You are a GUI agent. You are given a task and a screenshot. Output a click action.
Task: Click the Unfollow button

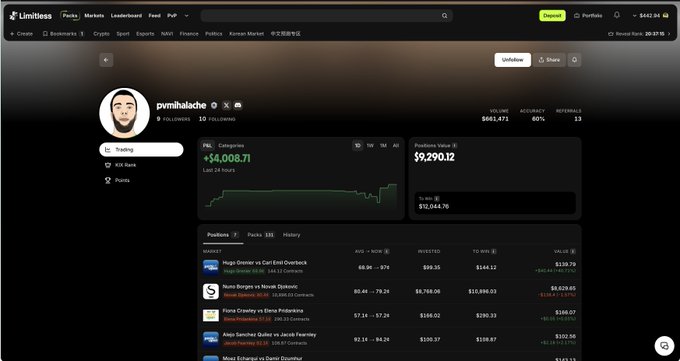pyautogui.click(x=513, y=60)
